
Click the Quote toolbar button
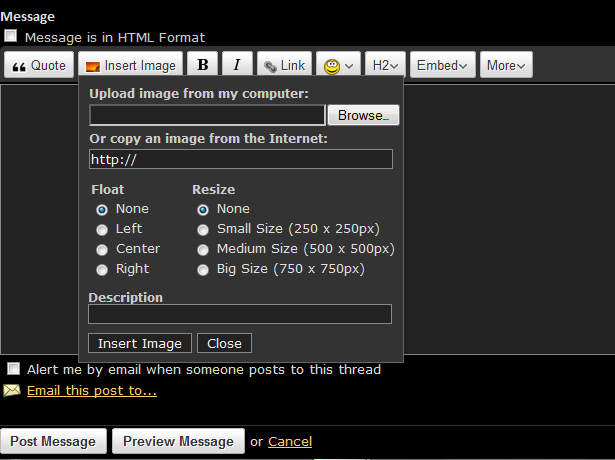[39, 65]
